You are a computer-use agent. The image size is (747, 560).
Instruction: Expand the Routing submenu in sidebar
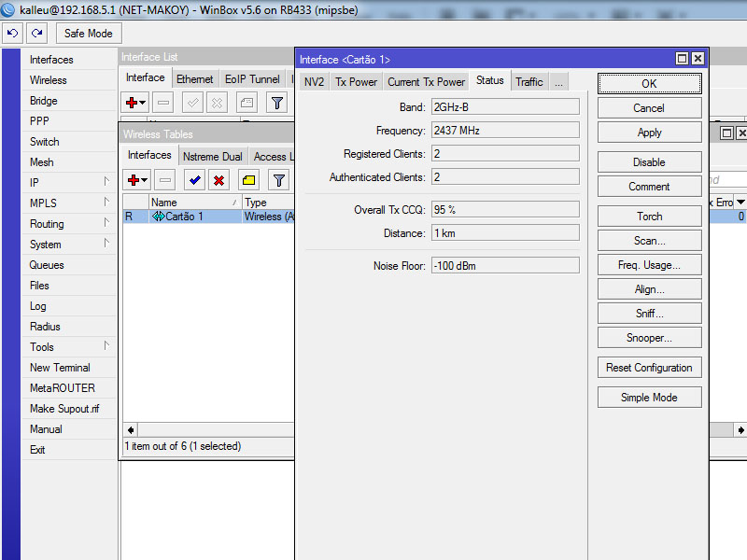pos(106,223)
